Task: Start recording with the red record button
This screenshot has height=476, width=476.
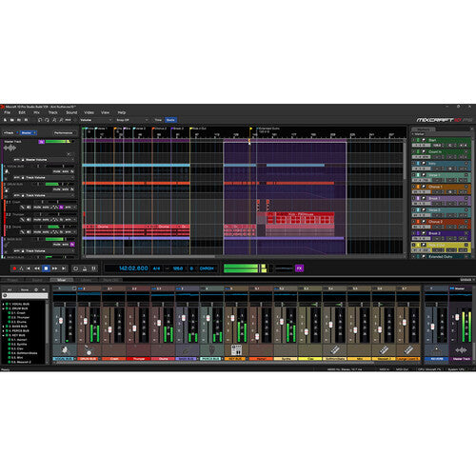Action: 14,268
